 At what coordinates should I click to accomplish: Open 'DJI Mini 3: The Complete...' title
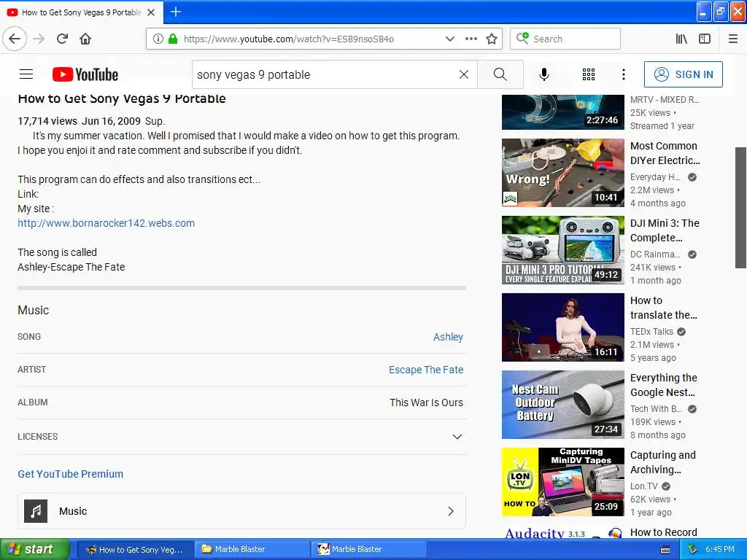coord(665,230)
